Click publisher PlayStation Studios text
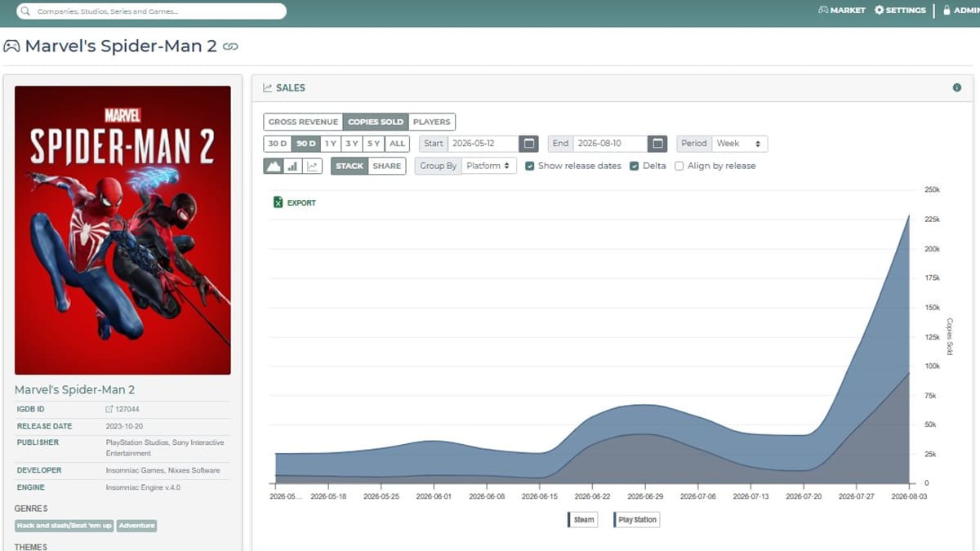The image size is (980, 551). coord(164,447)
